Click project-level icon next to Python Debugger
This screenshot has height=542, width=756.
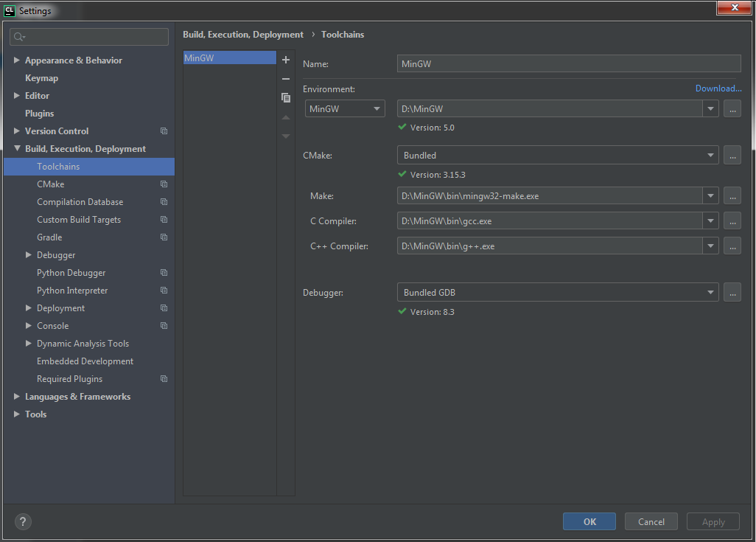(x=164, y=273)
